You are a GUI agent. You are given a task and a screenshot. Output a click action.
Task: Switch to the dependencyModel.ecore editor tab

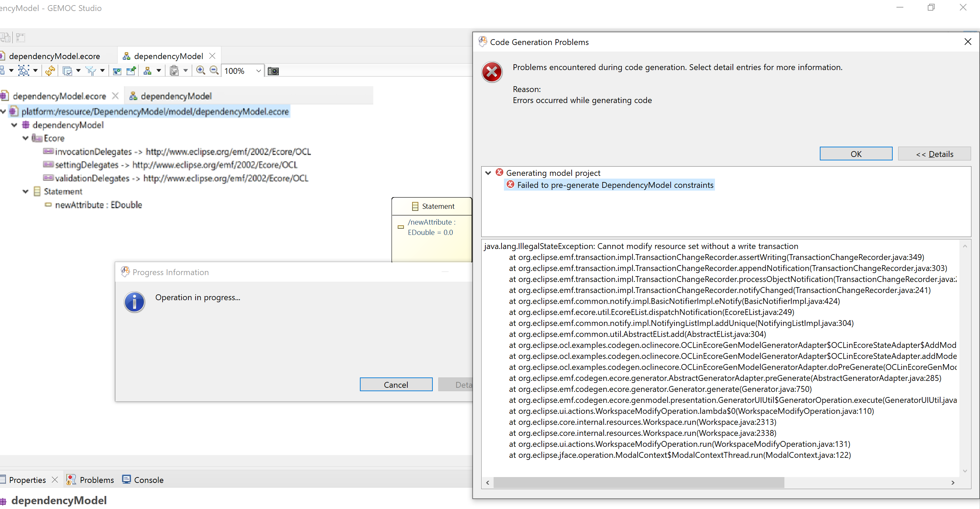tap(54, 56)
